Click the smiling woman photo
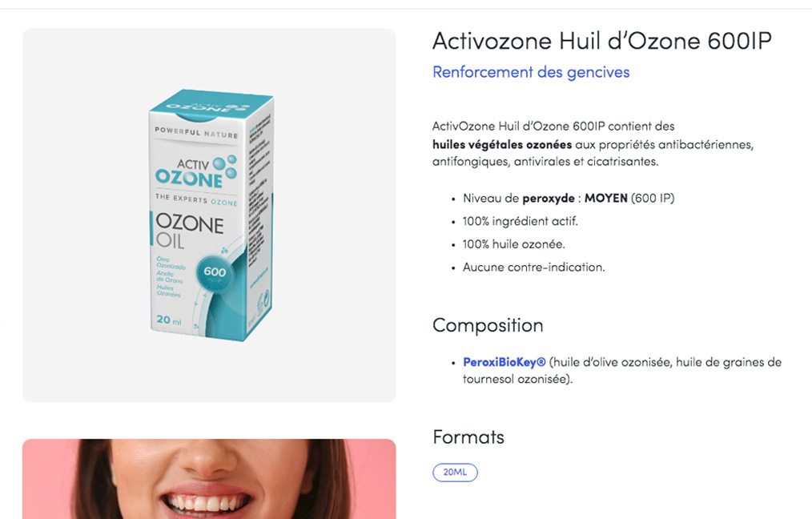The image size is (812, 519). 209,479
